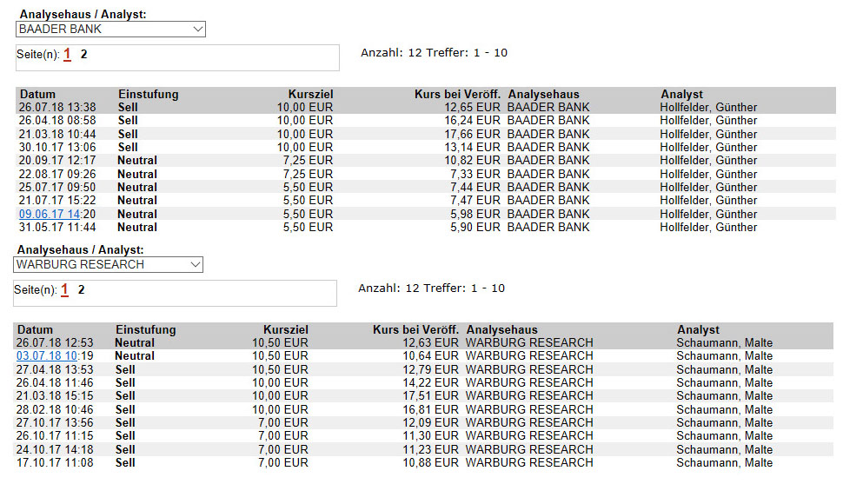Click price 17,51 EUR
The height and width of the screenshot is (504, 843).
pyautogui.click(x=431, y=395)
